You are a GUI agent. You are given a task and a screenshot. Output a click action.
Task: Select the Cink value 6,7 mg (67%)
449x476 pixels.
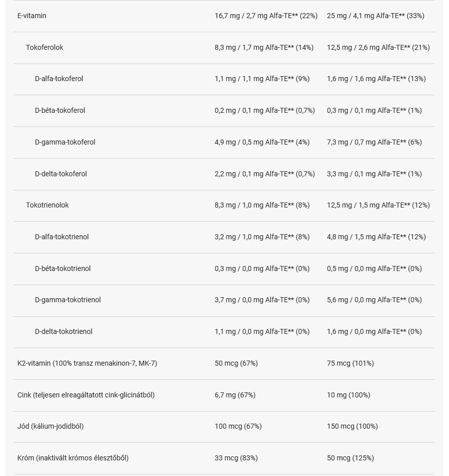click(x=235, y=395)
